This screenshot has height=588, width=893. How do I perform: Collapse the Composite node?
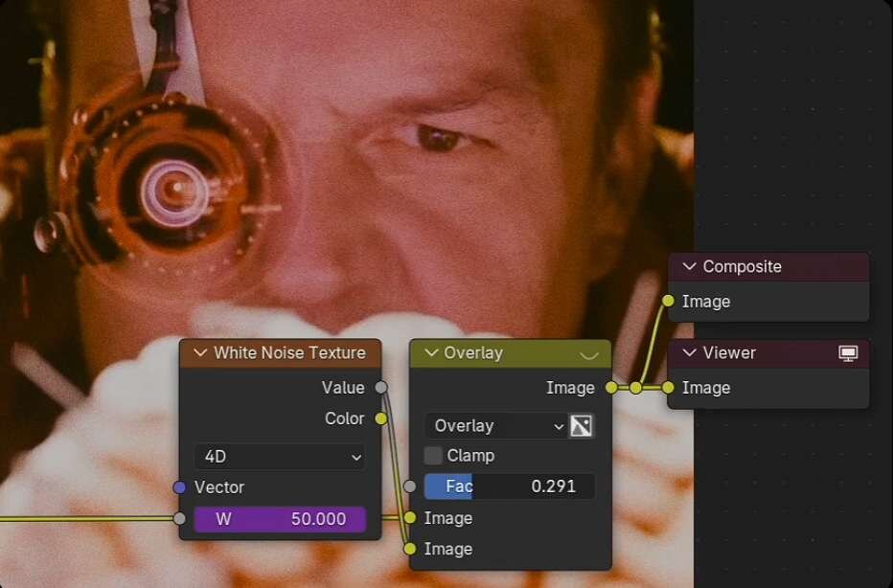[x=689, y=266]
